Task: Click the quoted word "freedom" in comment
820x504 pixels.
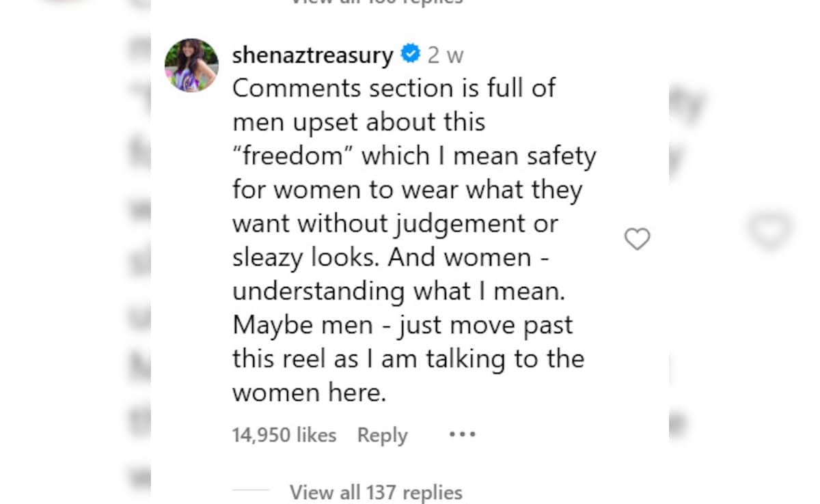Action: tap(292, 156)
